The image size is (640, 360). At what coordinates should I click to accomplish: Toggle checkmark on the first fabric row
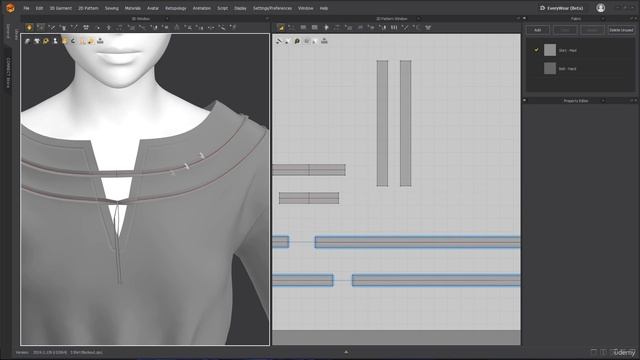click(x=536, y=50)
